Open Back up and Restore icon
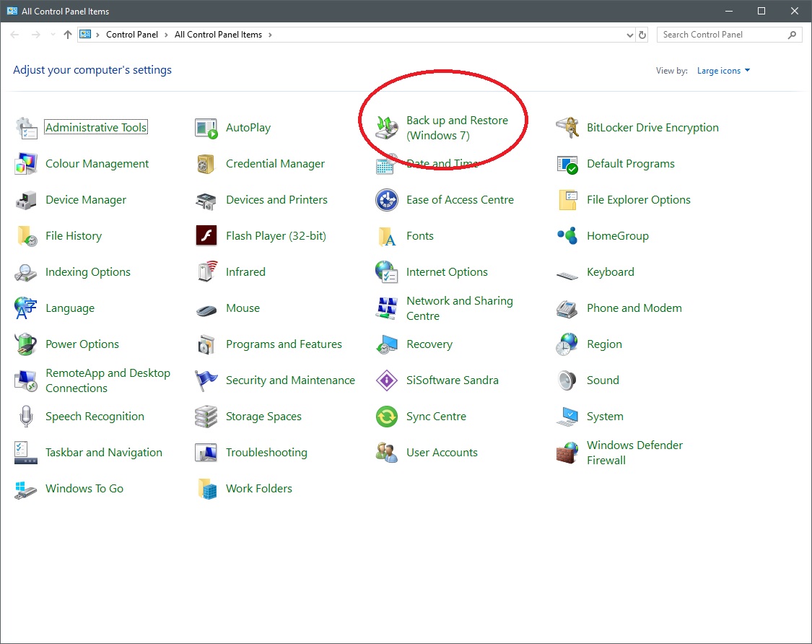 (x=387, y=128)
